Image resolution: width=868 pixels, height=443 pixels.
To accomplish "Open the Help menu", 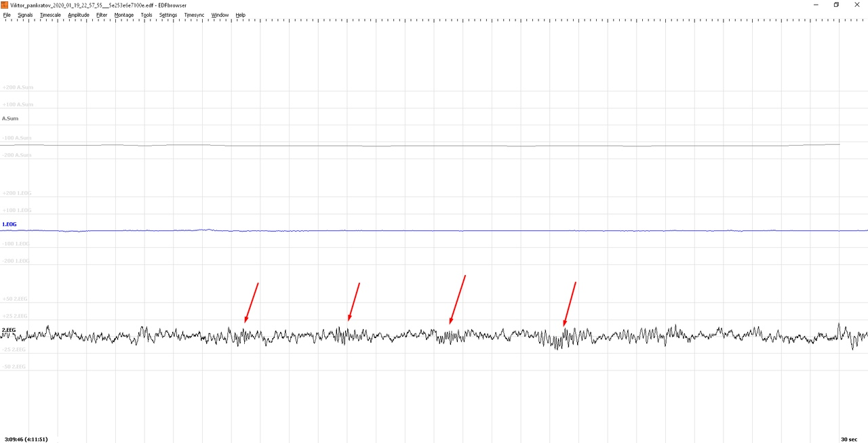I will [x=241, y=15].
